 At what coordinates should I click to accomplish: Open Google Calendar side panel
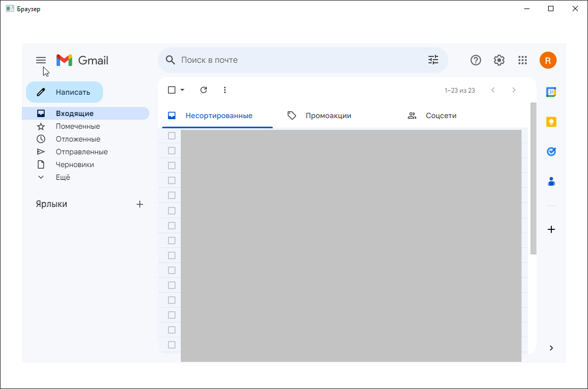[x=551, y=92]
